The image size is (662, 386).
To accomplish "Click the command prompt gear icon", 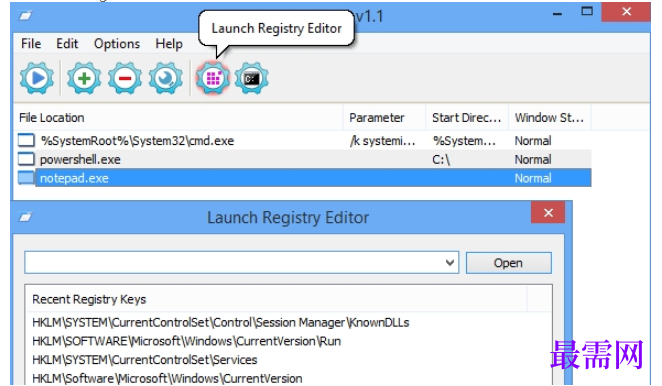I will click(252, 78).
